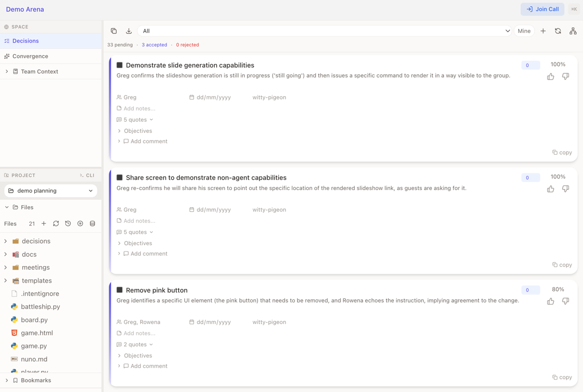Viewport: 583px width, 392px height.
Task: Click the file history icon in Files toolbar
Action: [68, 224]
